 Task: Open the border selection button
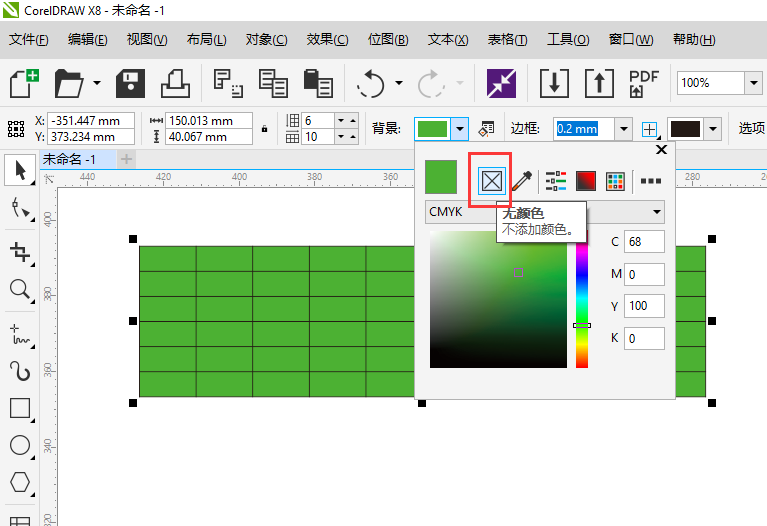[x=650, y=130]
